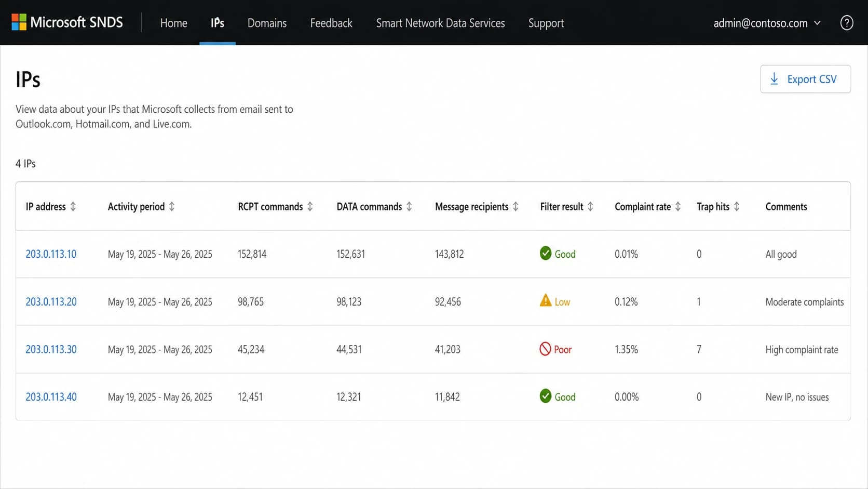Click the comment 'New IP, no issues'

click(x=797, y=397)
